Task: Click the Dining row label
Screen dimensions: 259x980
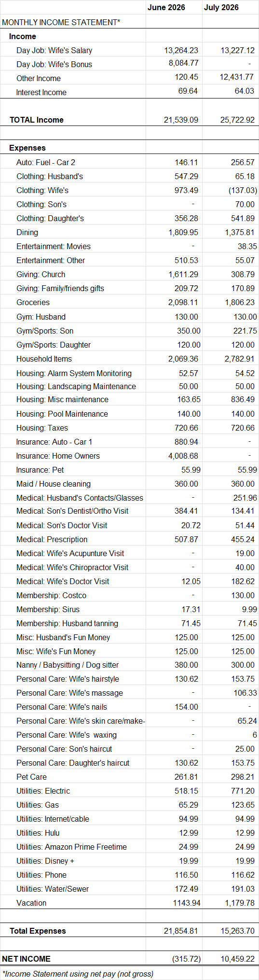Action: pyautogui.click(x=27, y=232)
